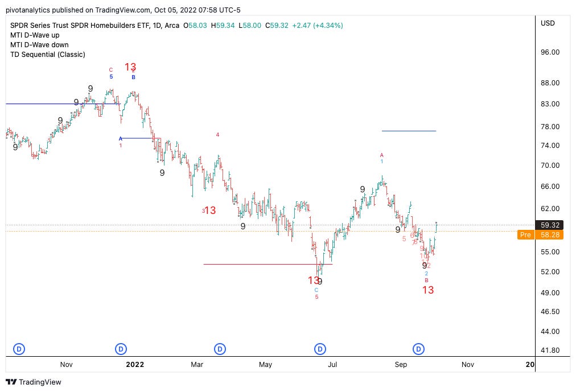The height and width of the screenshot is (392, 576).
Task: Click the red 13 next to small 3 in March
Action: [x=210, y=211]
